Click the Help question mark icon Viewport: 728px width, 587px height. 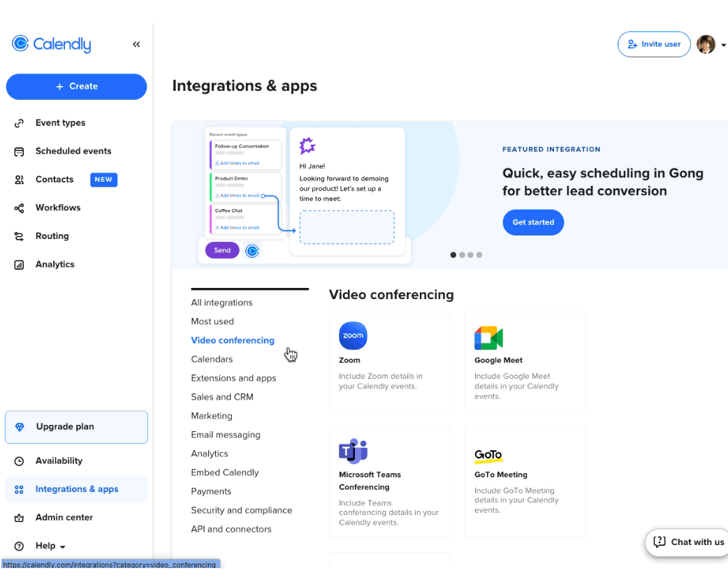click(x=19, y=546)
